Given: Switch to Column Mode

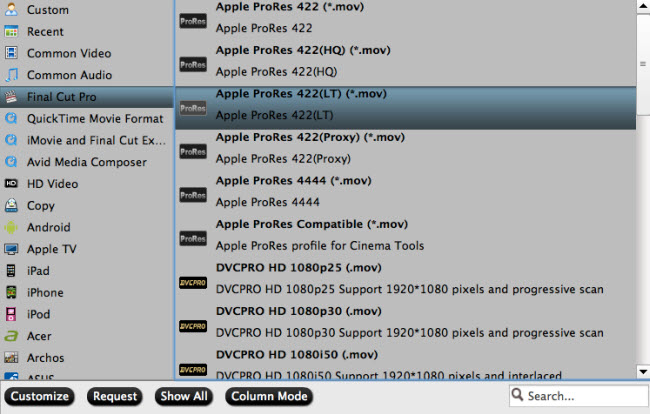Looking at the screenshot, I should point(269,396).
